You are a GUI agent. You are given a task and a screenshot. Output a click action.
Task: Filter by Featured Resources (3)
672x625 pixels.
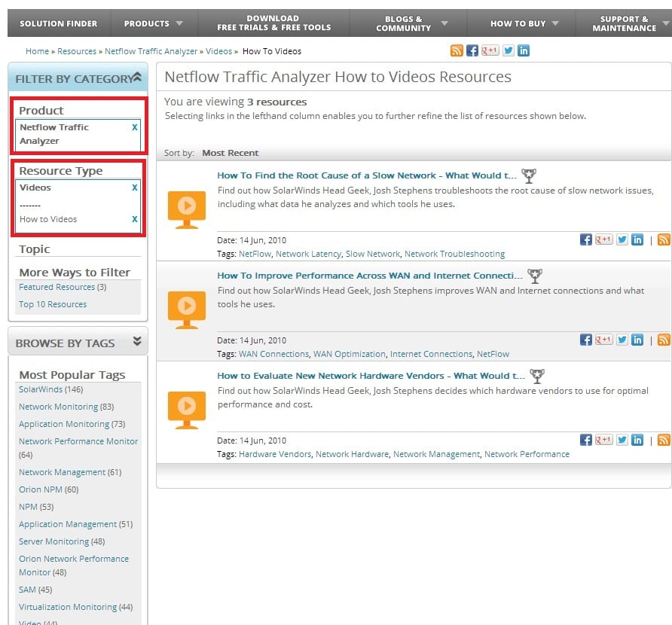coord(63,287)
